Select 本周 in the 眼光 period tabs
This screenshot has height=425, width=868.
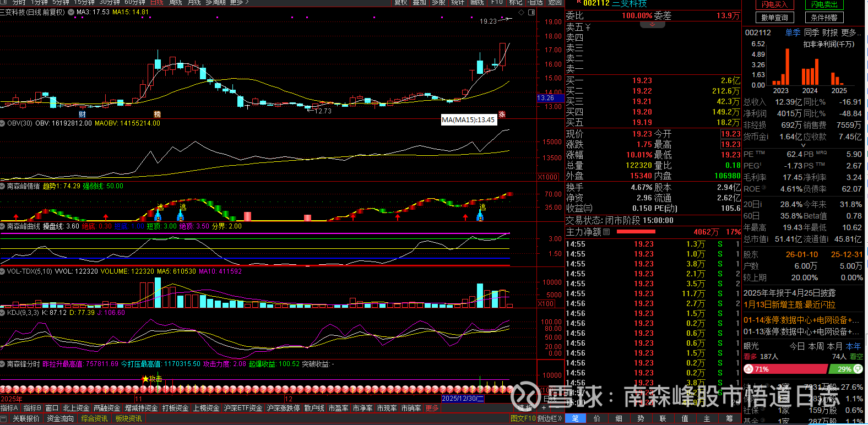[816, 346]
